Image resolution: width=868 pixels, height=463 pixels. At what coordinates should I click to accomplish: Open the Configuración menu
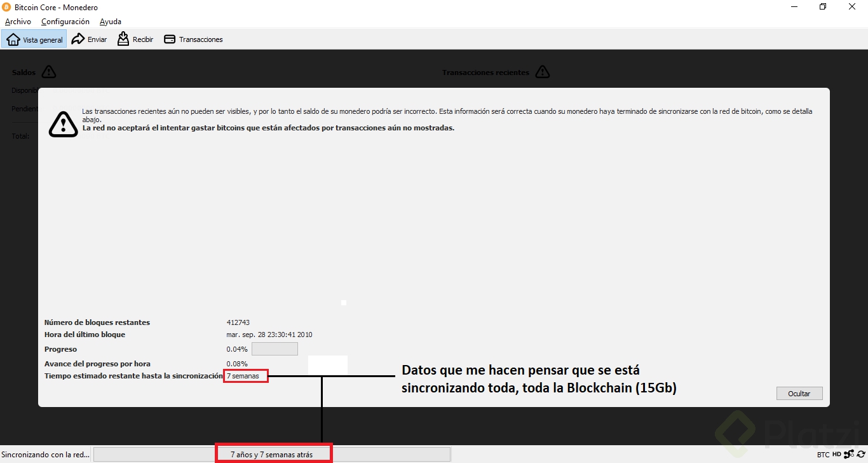click(65, 21)
